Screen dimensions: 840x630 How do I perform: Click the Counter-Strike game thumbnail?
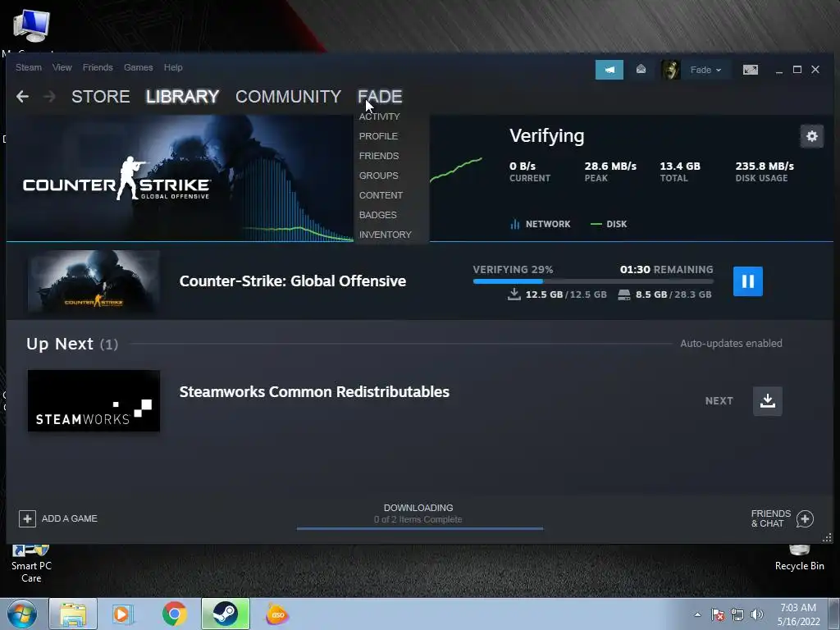pos(94,281)
